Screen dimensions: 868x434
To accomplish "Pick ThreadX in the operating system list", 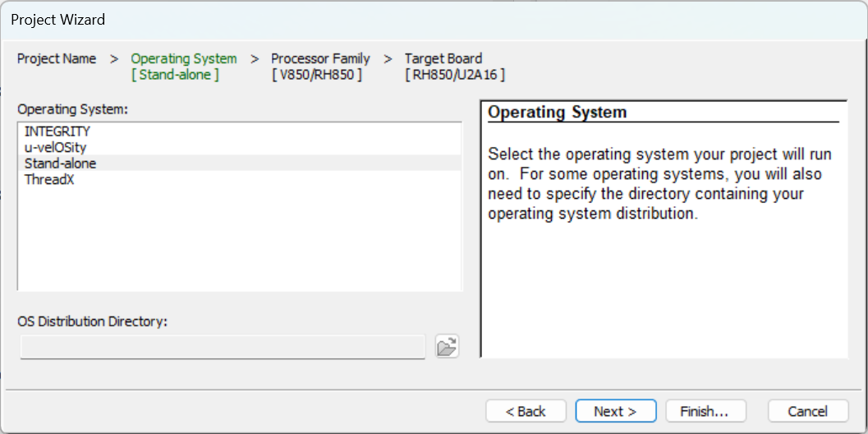I will click(49, 179).
